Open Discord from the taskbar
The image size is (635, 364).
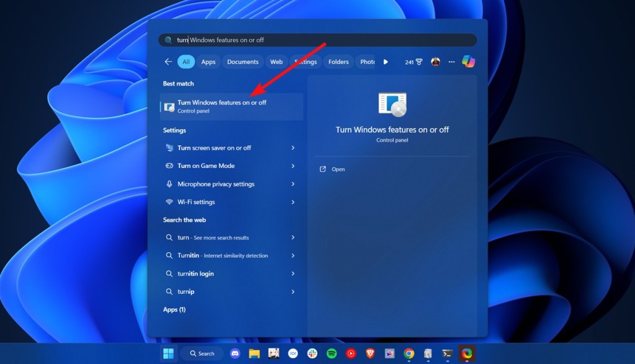click(235, 353)
